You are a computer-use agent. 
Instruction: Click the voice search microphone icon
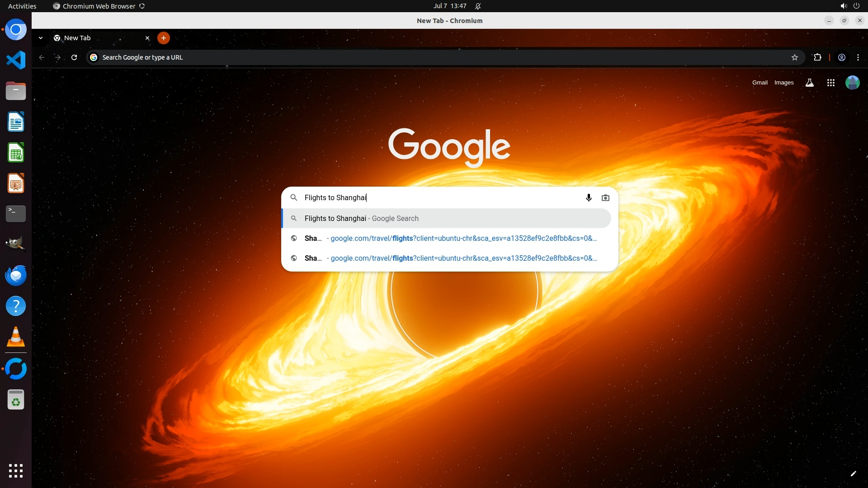click(588, 197)
